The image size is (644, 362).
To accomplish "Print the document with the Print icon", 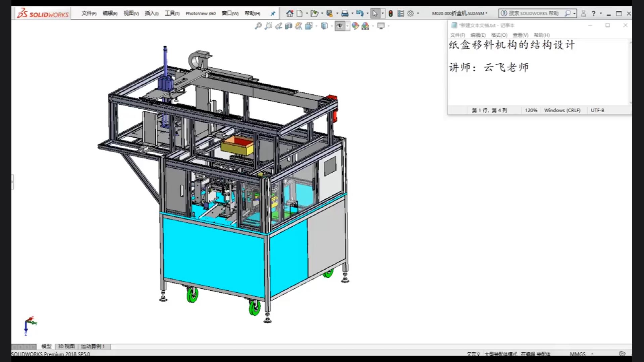I will click(345, 13).
